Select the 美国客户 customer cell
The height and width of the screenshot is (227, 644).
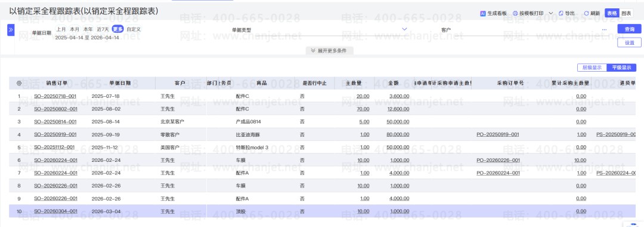point(170,147)
